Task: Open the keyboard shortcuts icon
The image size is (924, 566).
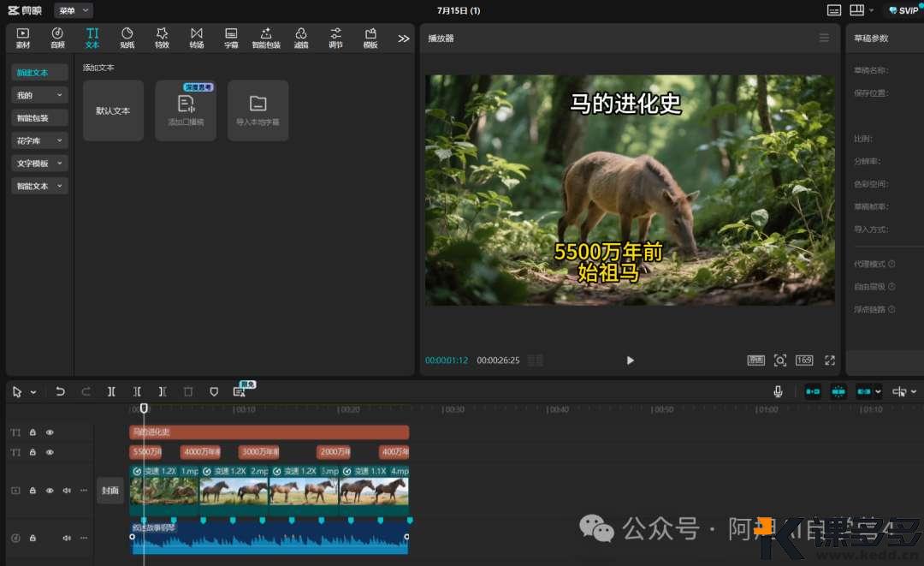Action: coord(834,10)
